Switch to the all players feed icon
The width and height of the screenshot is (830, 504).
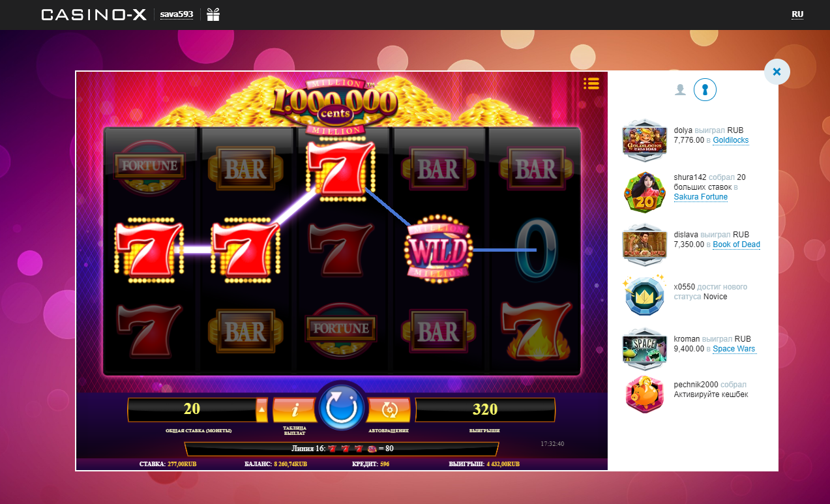point(680,90)
